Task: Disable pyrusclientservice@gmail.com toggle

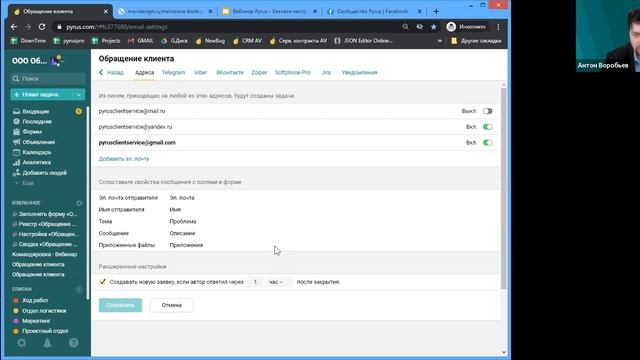Action: tap(487, 143)
